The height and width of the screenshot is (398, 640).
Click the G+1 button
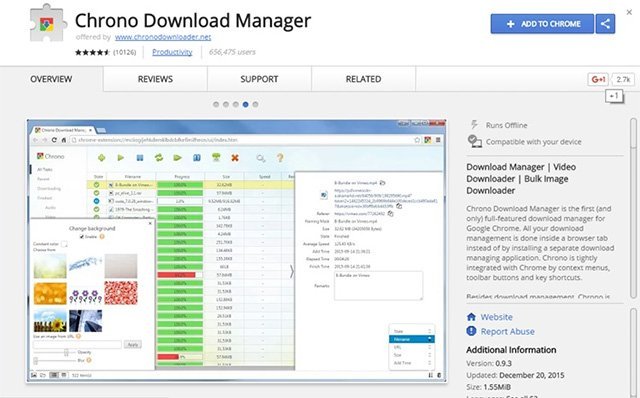pos(598,79)
